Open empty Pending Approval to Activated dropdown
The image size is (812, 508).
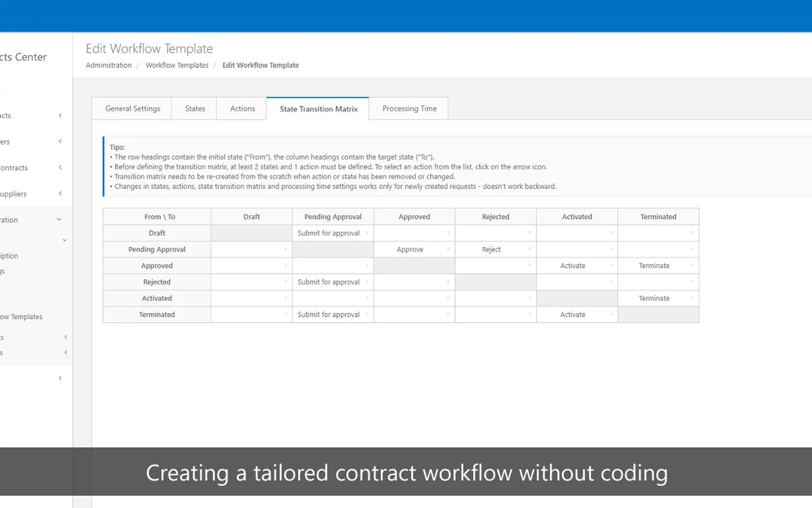coord(577,249)
